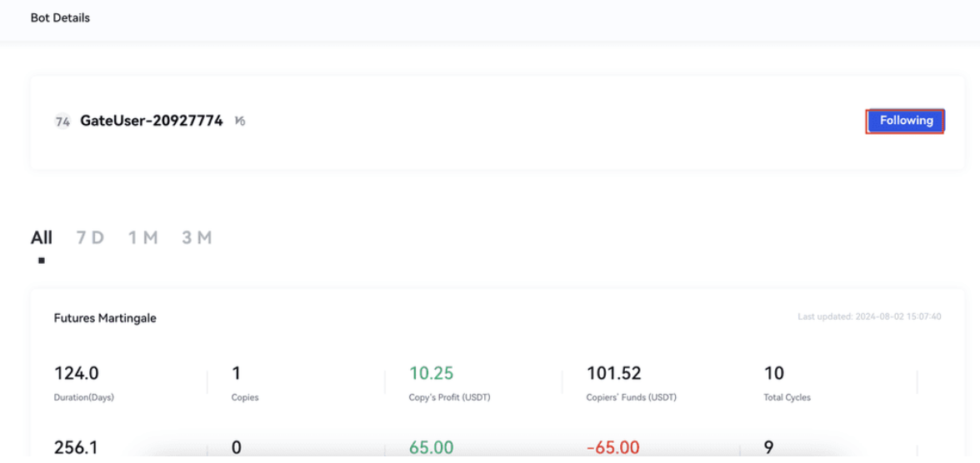Click the 74 avatar badge icon
This screenshot has height=463, width=980.
62,122
